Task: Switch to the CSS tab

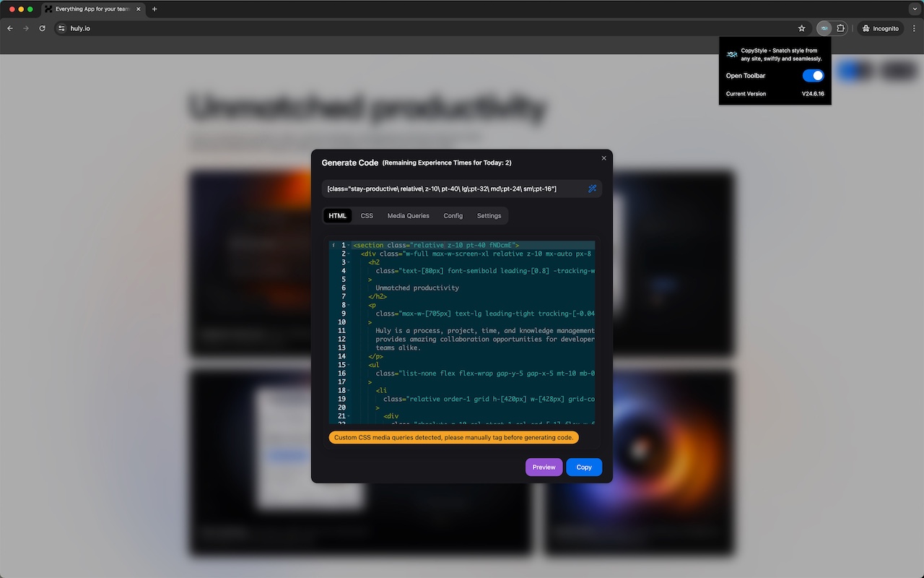Action: tap(367, 216)
